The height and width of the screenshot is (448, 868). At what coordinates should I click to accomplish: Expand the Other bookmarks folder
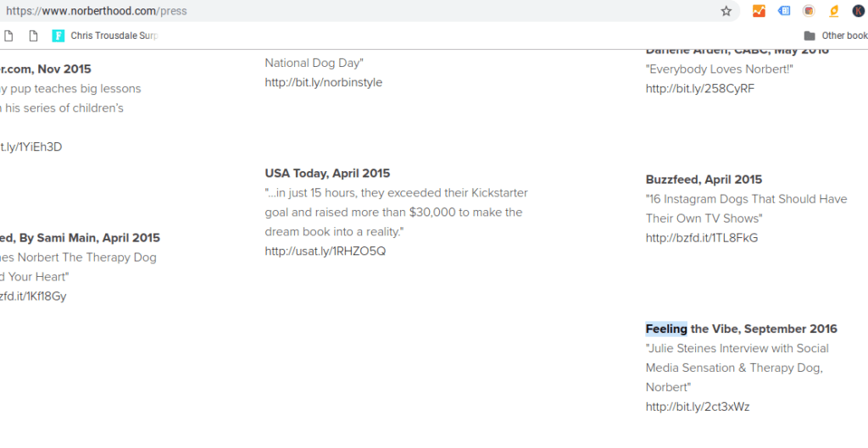coord(835,36)
